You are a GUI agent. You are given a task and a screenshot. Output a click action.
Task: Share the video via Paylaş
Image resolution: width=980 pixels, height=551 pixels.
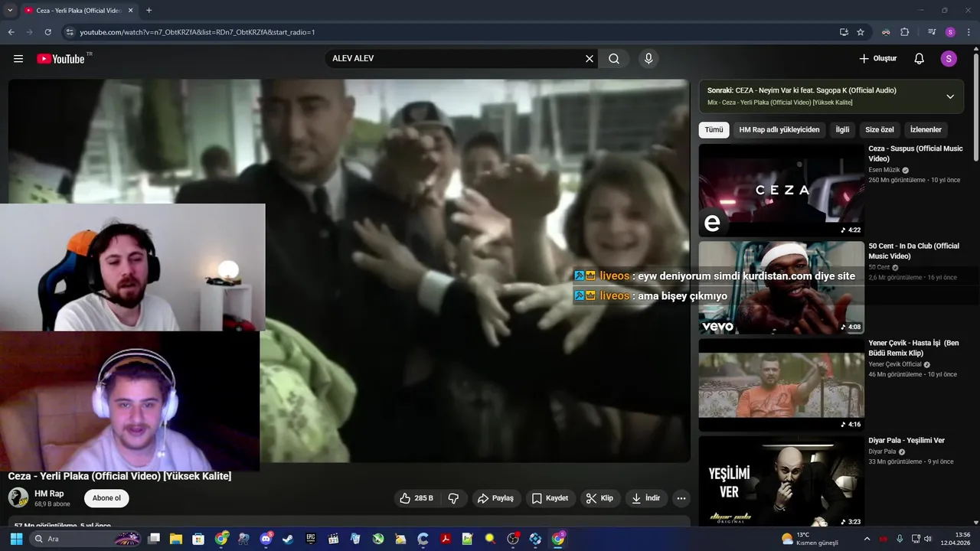[x=496, y=498]
